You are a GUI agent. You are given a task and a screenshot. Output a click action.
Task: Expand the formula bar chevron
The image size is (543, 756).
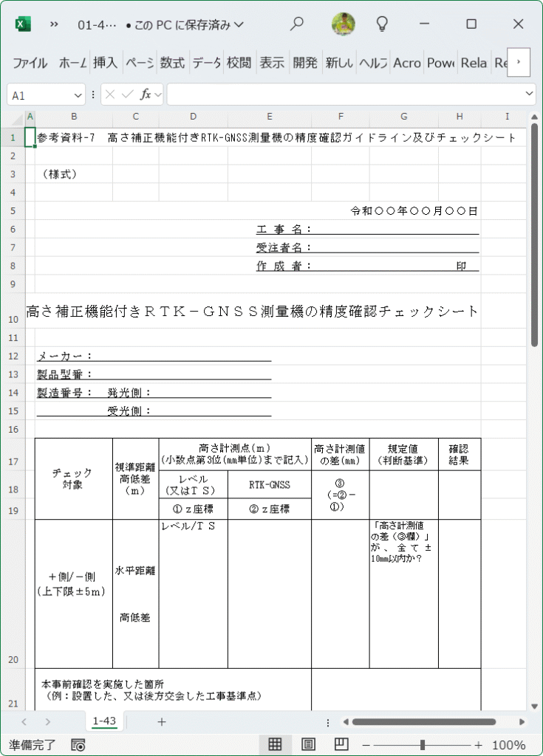pyautogui.click(x=530, y=94)
